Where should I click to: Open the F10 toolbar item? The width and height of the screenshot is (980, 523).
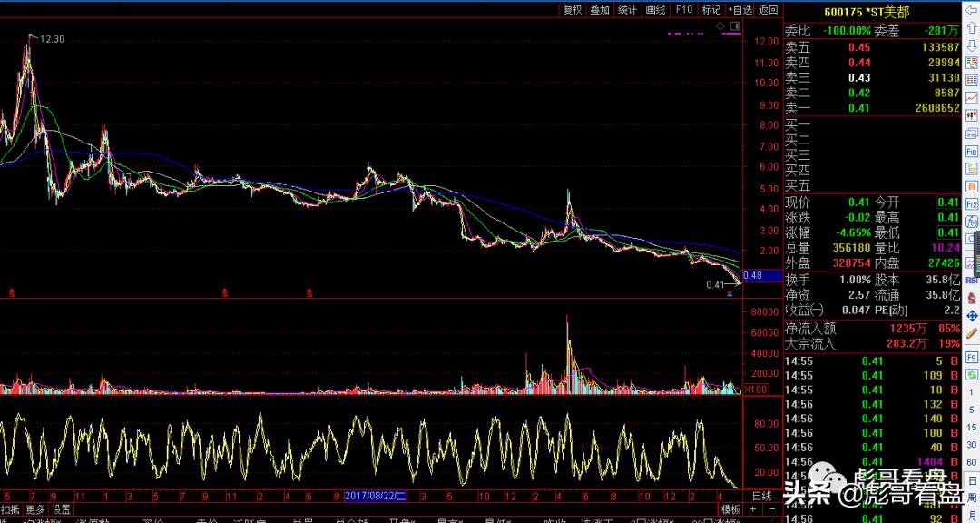coord(684,9)
